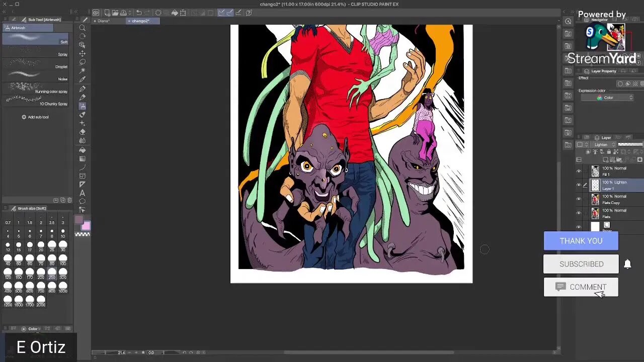644x362 pixels.
Task: Toggle visibility of Flats Copy layer
Action: point(579,200)
